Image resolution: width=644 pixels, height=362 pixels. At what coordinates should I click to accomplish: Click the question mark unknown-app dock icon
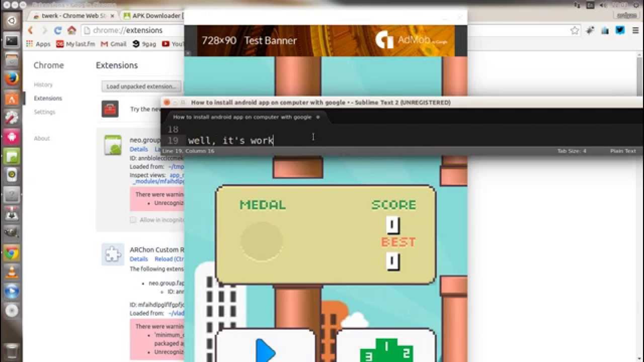(x=12, y=195)
